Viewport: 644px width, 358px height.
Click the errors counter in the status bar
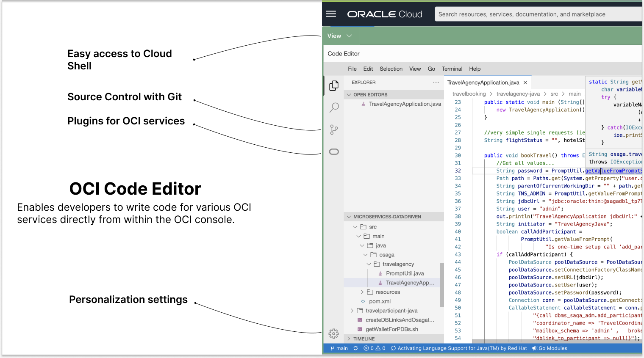pyautogui.click(x=368, y=348)
